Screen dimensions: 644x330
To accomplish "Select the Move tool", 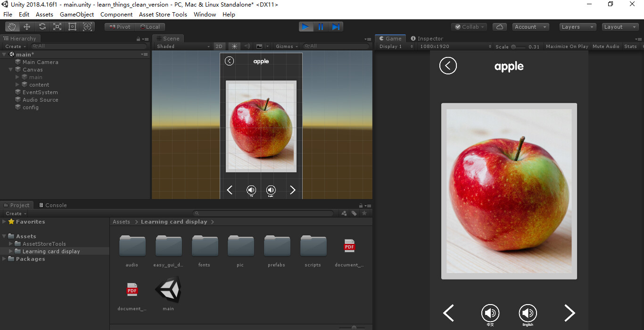I will click(27, 26).
